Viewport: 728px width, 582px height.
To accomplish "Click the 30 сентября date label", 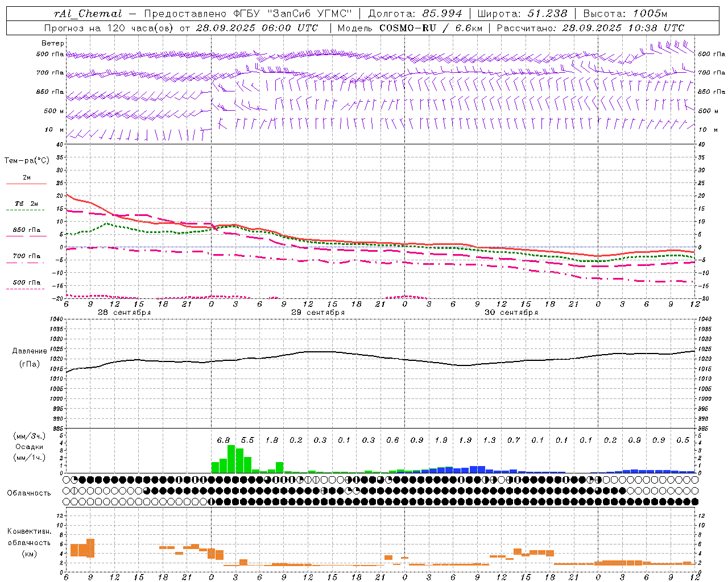I will click(x=511, y=313).
